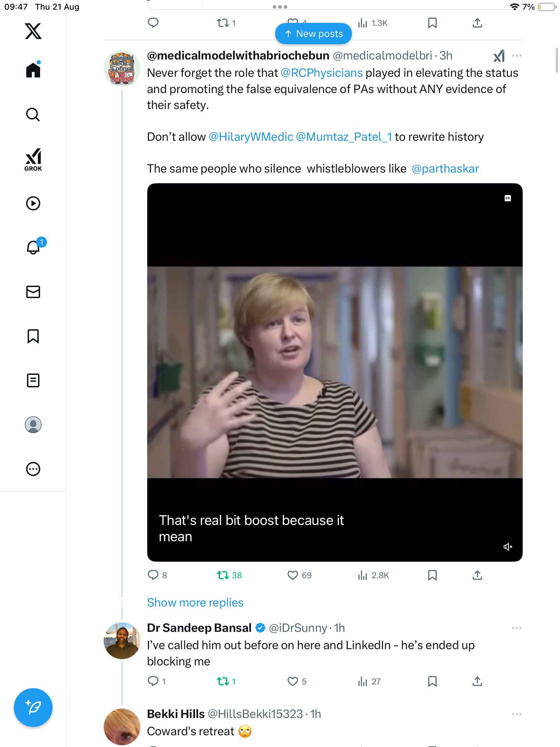Open more options on Dr Sandeep Bansal reply

[x=516, y=628]
